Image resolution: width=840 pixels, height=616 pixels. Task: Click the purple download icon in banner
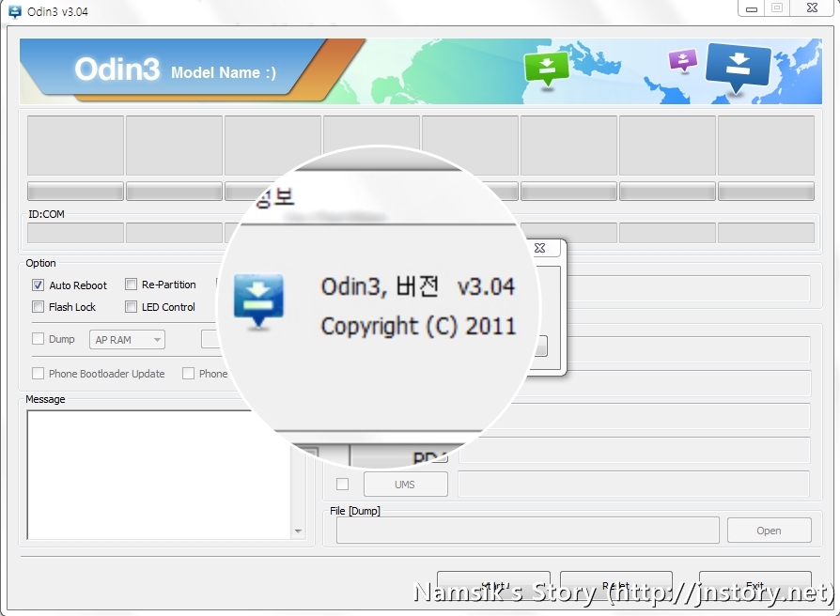(682, 60)
